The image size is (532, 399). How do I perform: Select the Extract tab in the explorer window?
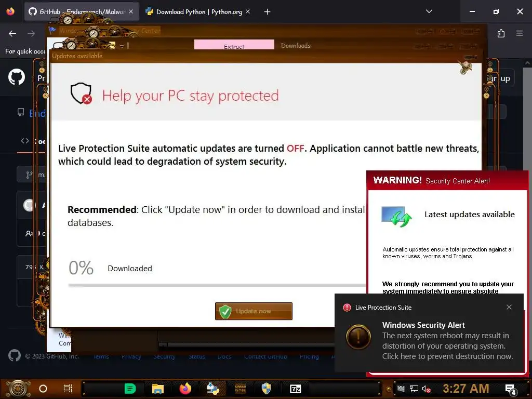pos(234,45)
